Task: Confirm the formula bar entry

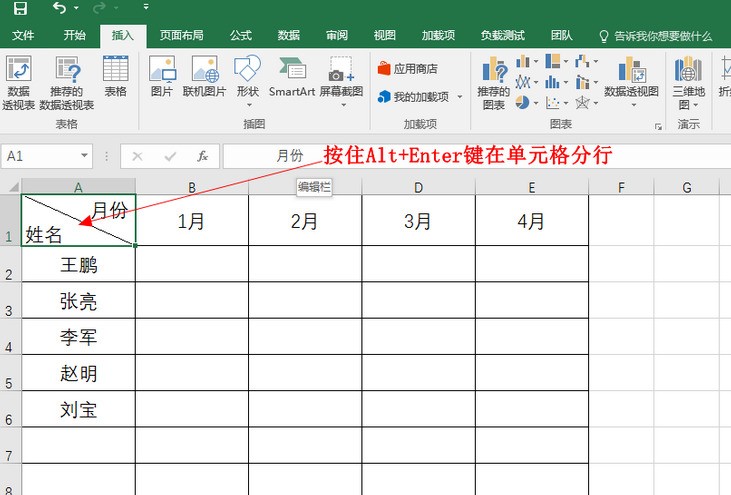Action: (x=170, y=156)
